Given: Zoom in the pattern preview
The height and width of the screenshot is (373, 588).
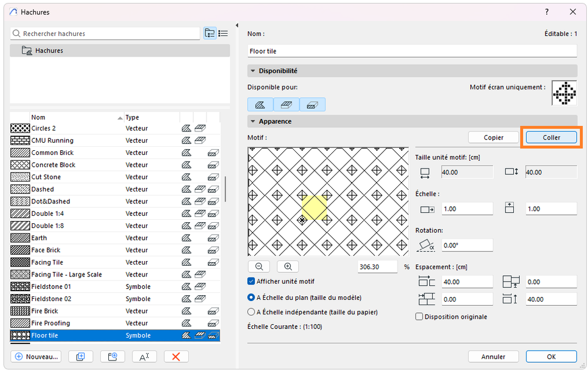Looking at the screenshot, I should 288,266.
